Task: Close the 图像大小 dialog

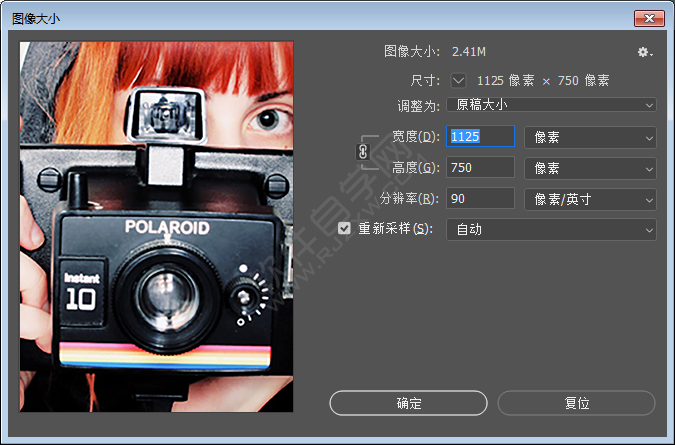Action: point(649,18)
